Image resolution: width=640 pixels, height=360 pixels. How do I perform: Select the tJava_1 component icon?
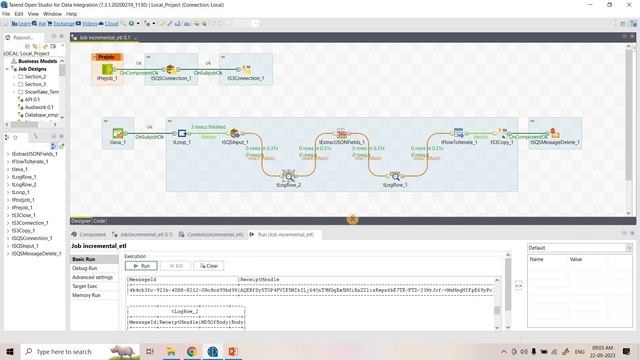tap(118, 133)
